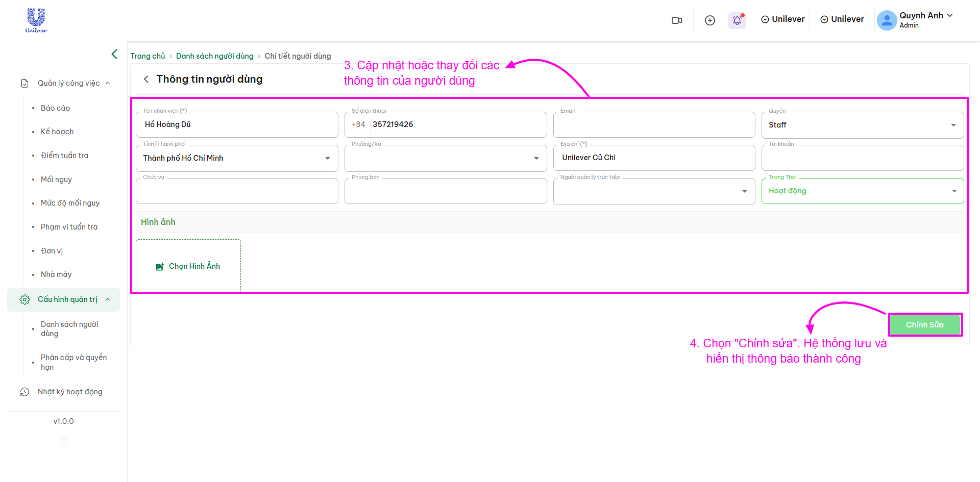Open Báo cáo in the sidebar
The image size is (980, 482).
pos(55,108)
